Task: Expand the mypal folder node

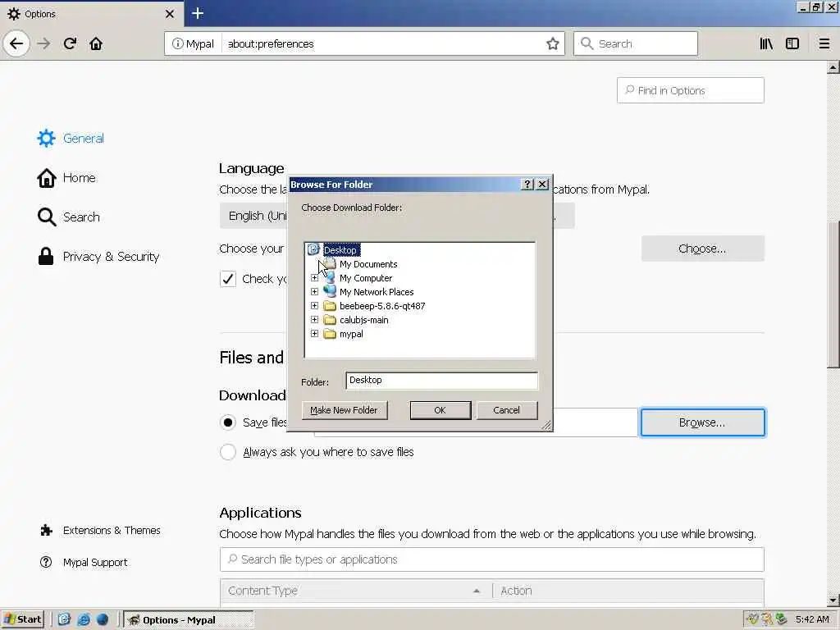Action: coord(314,333)
